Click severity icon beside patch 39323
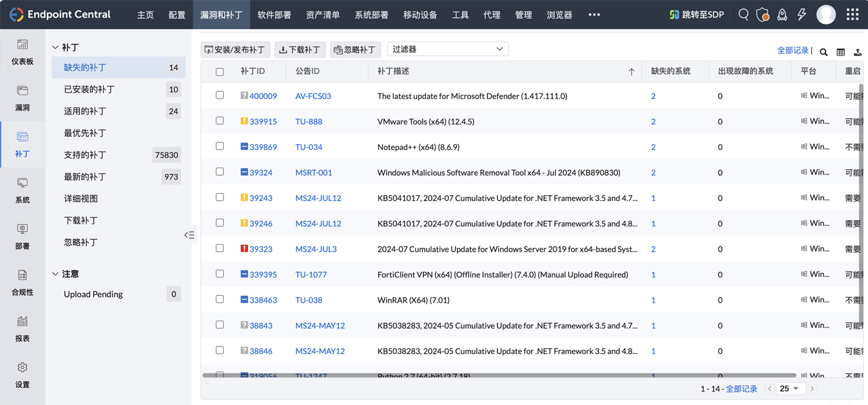This screenshot has width=868, height=405. tap(244, 249)
